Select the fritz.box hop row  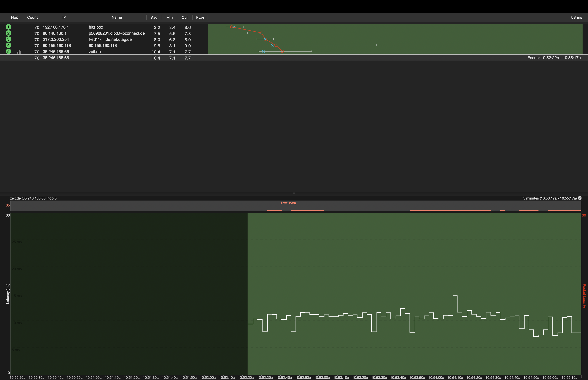[x=96, y=27]
